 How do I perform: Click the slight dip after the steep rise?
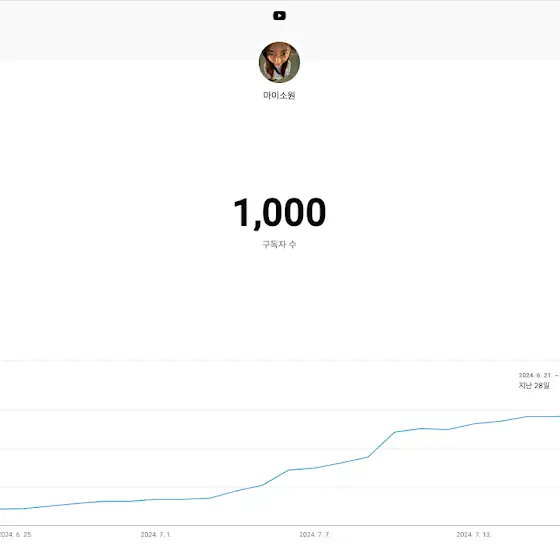tap(448, 429)
